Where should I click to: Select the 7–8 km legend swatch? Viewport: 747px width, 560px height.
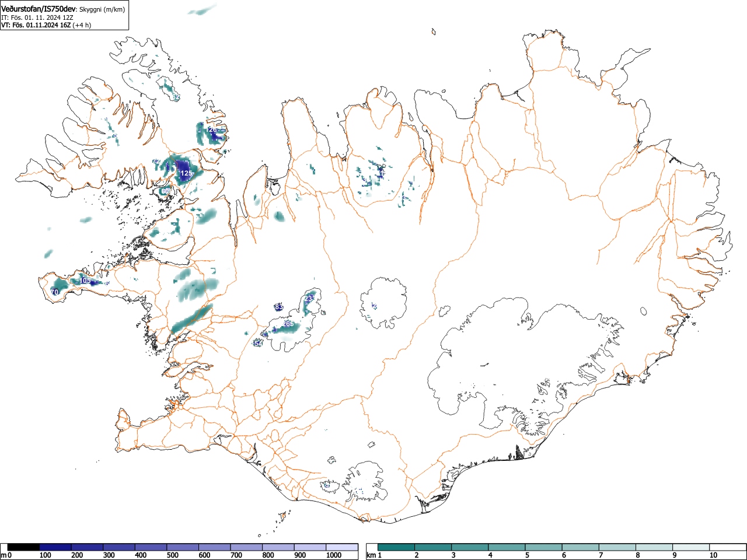point(617,547)
